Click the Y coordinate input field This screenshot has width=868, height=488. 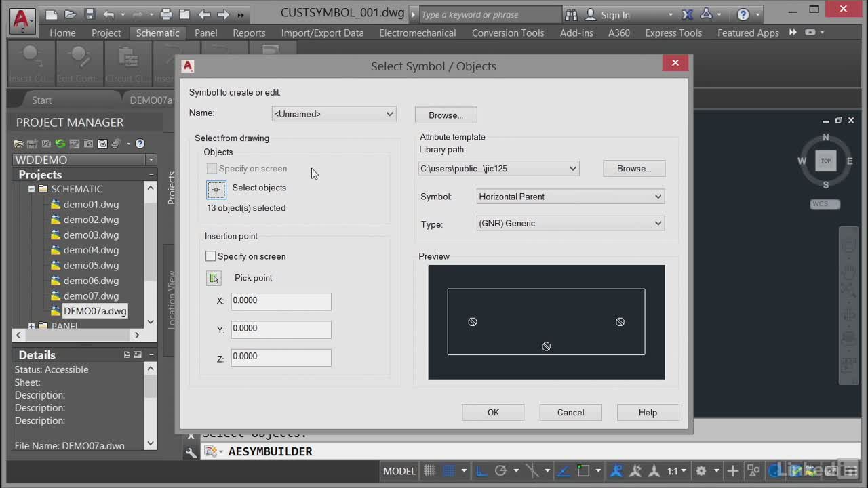281,329
